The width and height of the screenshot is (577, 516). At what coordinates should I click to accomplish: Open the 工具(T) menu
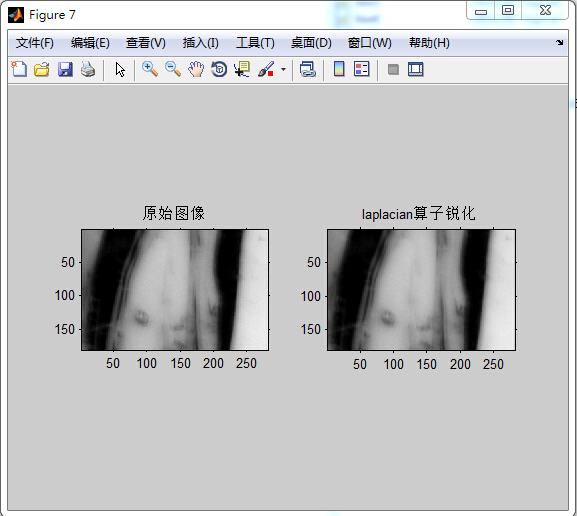255,43
